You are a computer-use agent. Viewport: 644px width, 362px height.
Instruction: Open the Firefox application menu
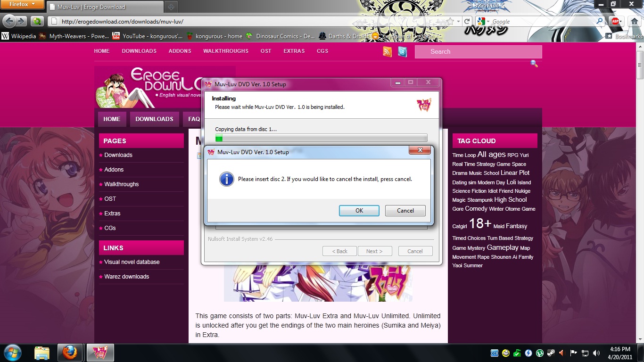pos(22,4)
